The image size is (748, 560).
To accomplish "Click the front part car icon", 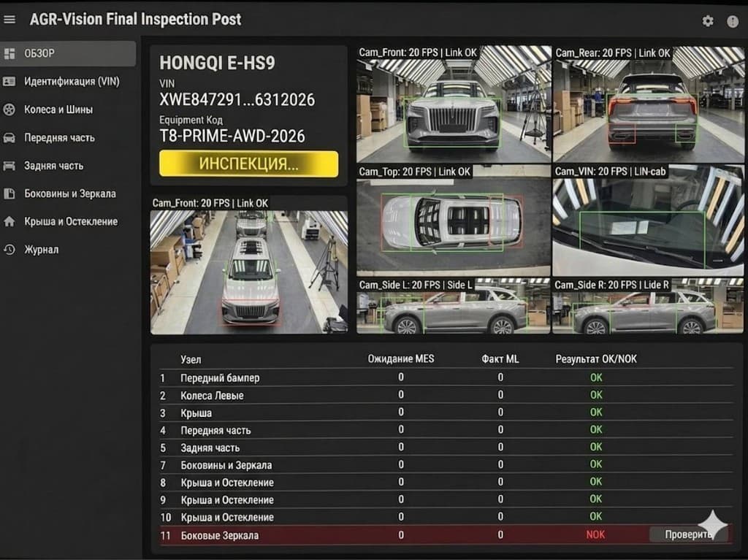I will (x=9, y=137).
